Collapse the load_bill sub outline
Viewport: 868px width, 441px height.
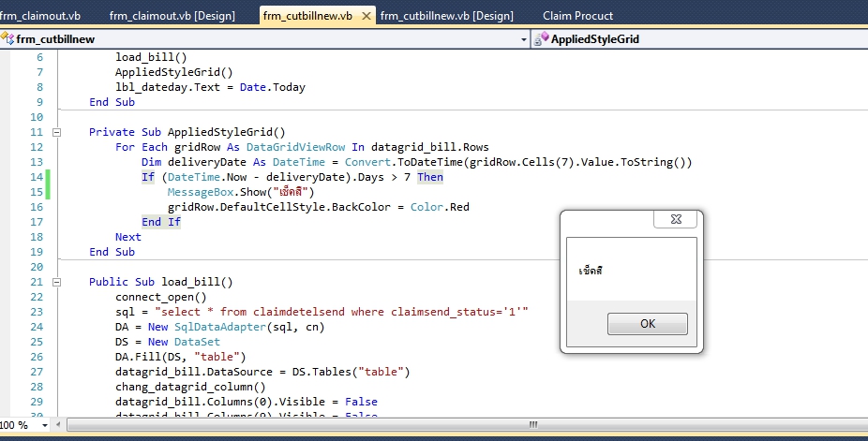56,282
